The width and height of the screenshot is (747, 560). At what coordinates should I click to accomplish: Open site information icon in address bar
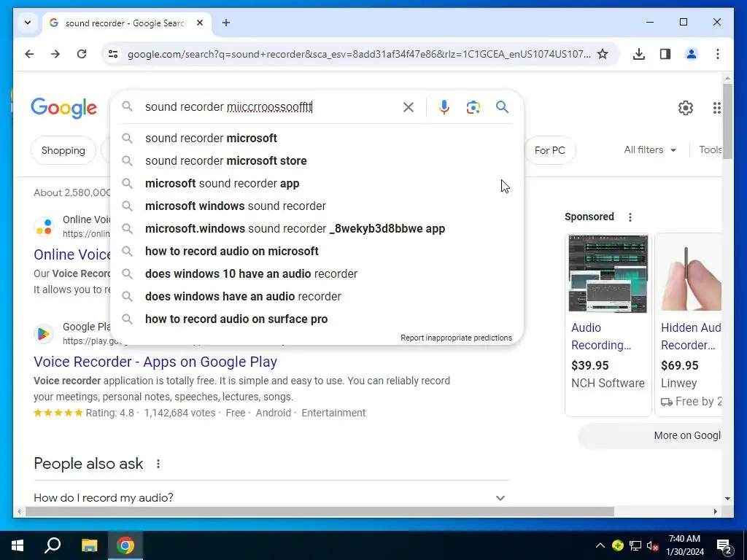coord(113,54)
